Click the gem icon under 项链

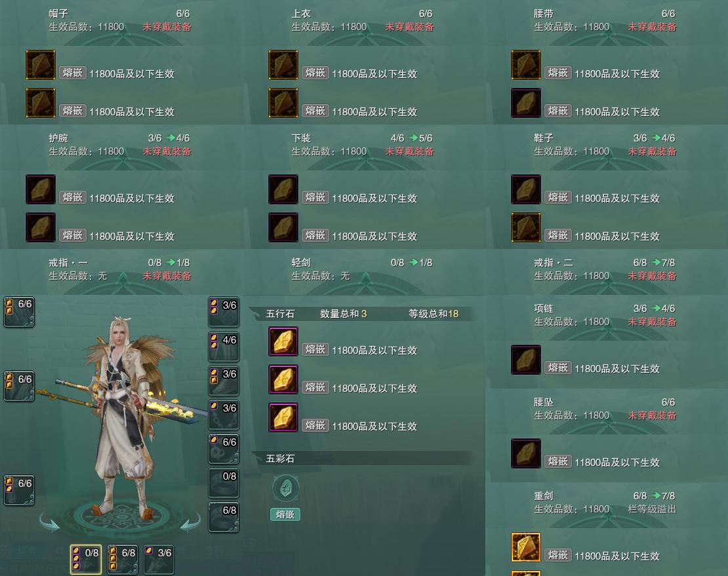[525, 360]
